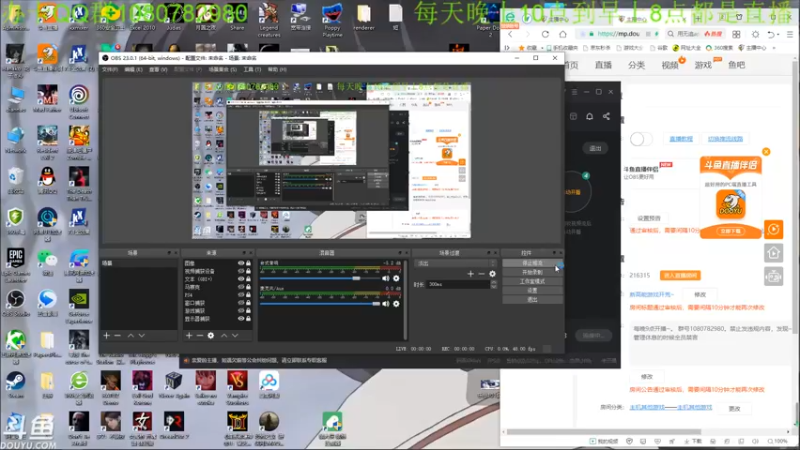Click the orange 进入直播间 button
The width and height of the screenshot is (800, 450).
[680, 276]
